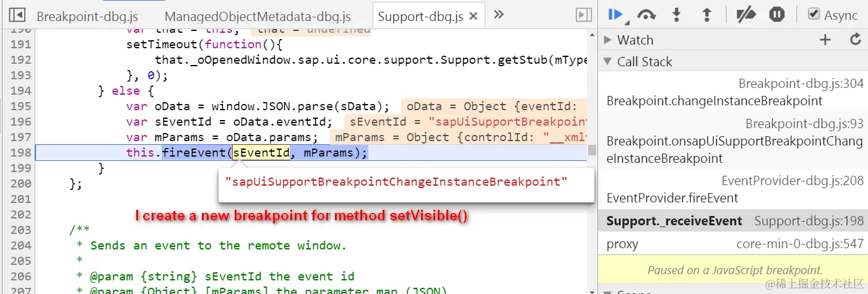The width and height of the screenshot is (868, 294).
Task: Add a new watch expression
Action: click(x=825, y=40)
